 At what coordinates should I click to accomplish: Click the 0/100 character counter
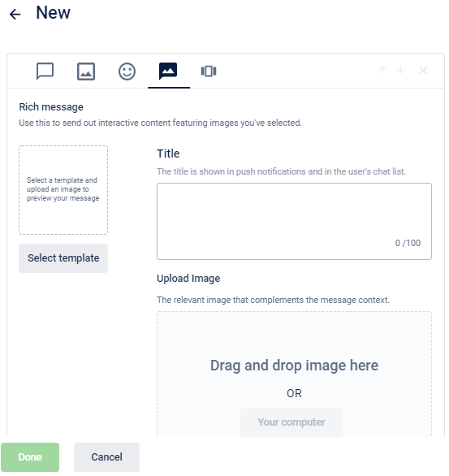point(408,243)
